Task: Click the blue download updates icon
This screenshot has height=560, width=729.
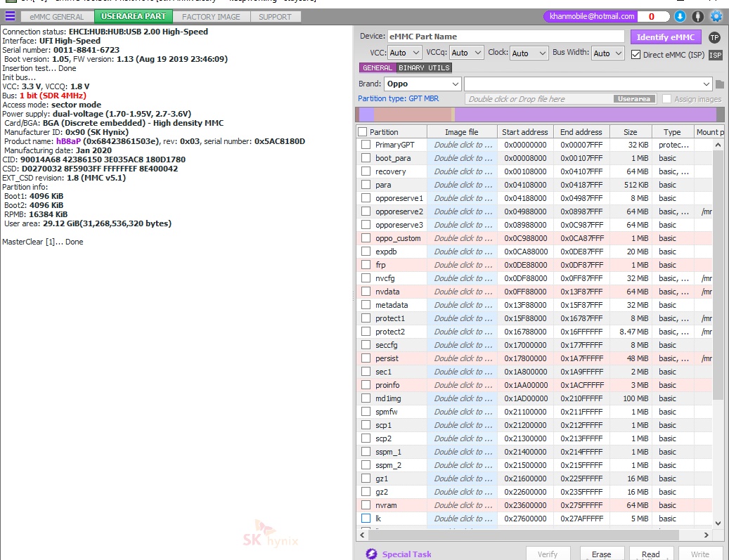Action: click(680, 16)
